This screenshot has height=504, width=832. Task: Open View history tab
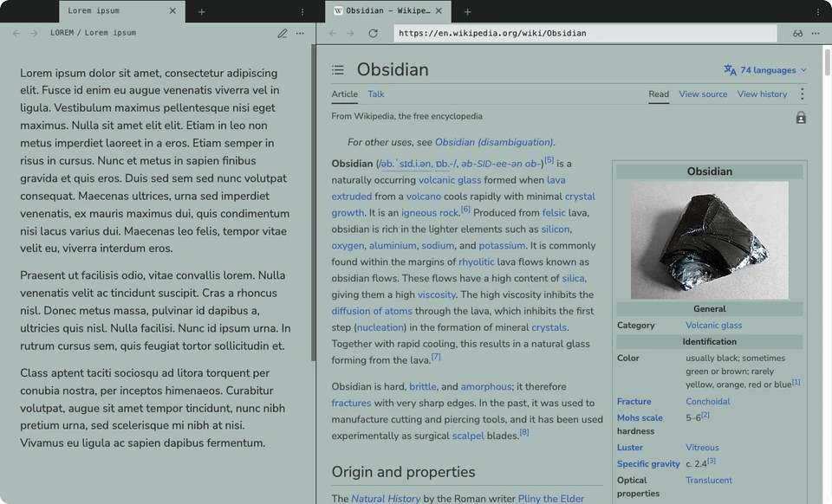762,94
